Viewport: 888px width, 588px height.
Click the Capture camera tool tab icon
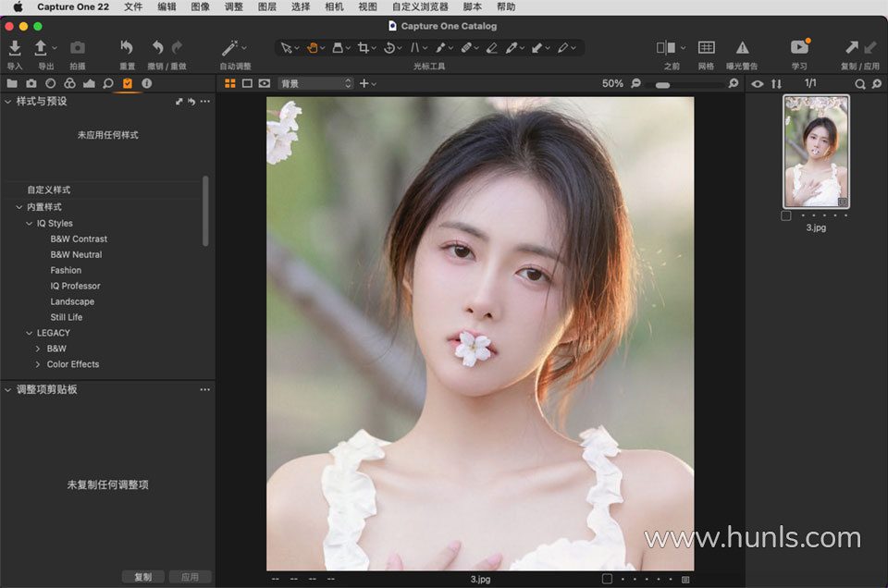pos(31,83)
